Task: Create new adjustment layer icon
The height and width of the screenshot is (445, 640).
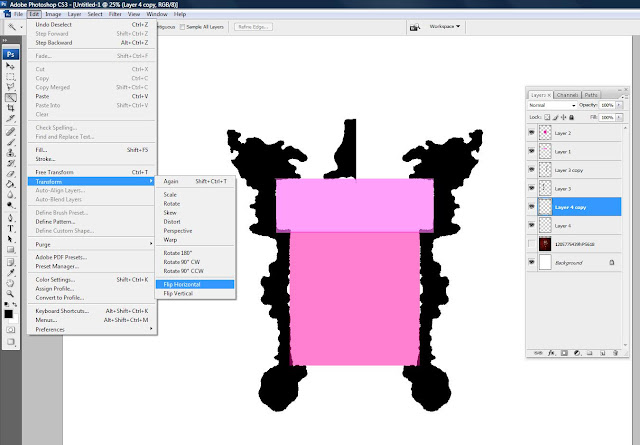Action: (x=577, y=353)
